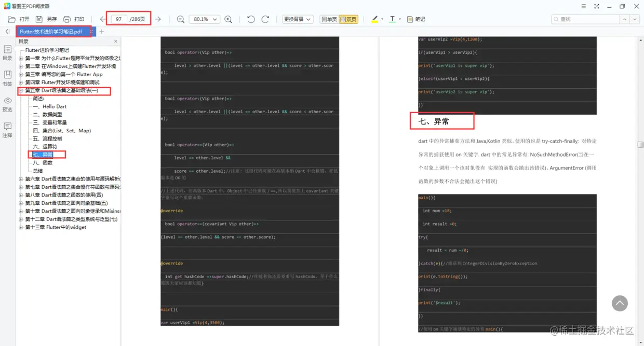Switch to 双页 double-page view
Viewport: 644px width, 346px height.
coord(348,19)
